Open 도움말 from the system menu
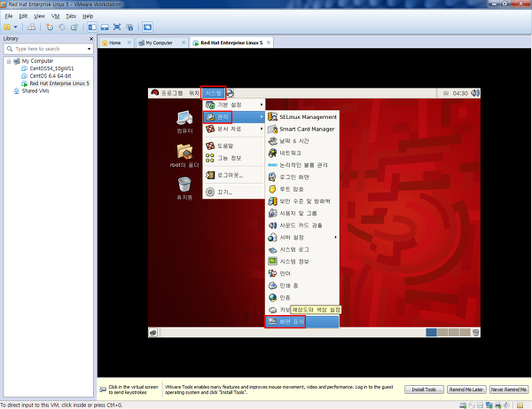Viewport: 532px width, 409px height. click(x=234, y=146)
